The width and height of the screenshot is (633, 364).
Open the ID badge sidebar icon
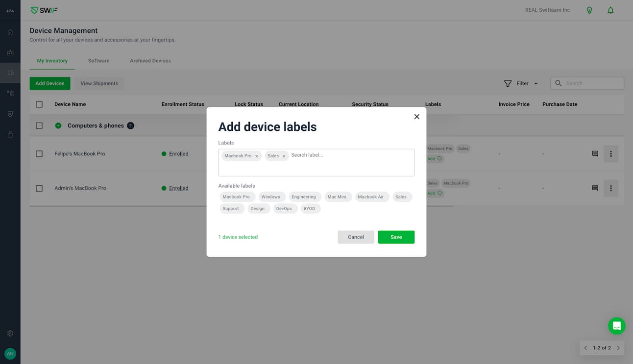10,52
